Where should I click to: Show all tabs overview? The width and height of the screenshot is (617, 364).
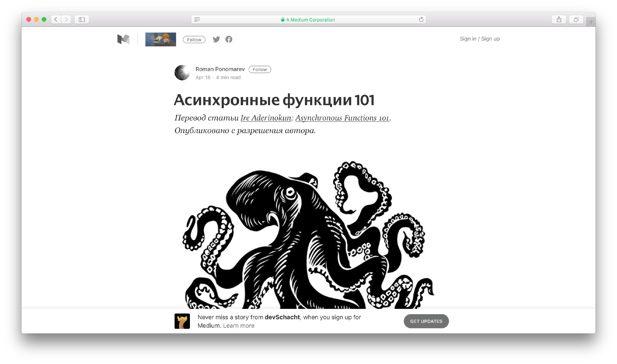[x=576, y=19]
